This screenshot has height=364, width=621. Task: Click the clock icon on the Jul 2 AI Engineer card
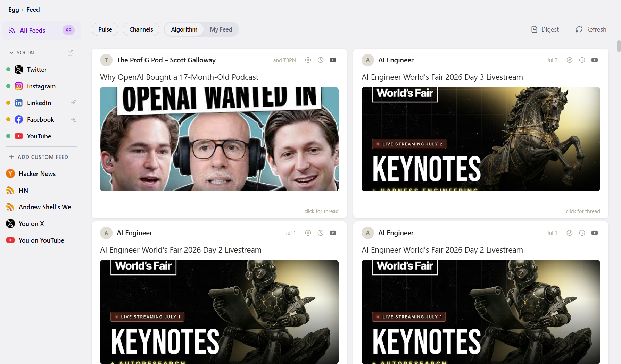tap(582, 60)
